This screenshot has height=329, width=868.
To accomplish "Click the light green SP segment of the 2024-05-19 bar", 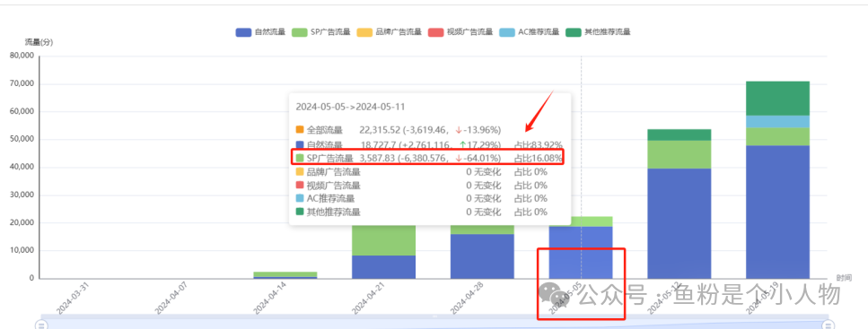I will point(777,136).
